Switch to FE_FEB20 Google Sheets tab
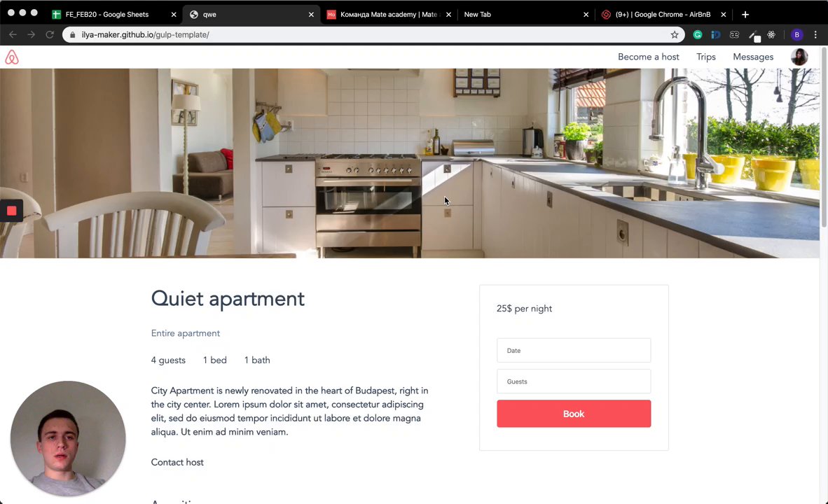 (113, 14)
